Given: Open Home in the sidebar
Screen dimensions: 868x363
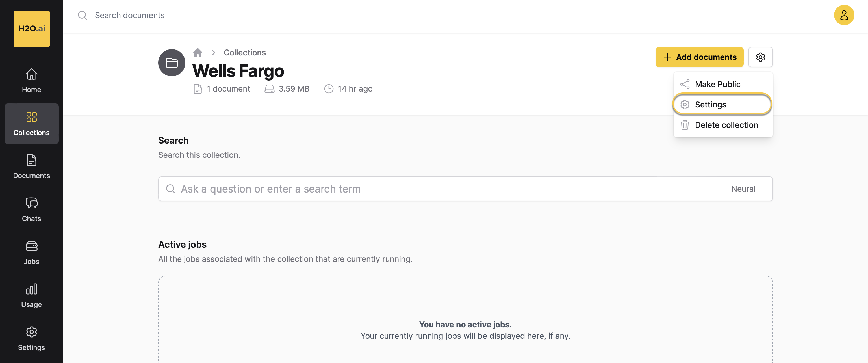Looking at the screenshot, I should pos(31,81).
